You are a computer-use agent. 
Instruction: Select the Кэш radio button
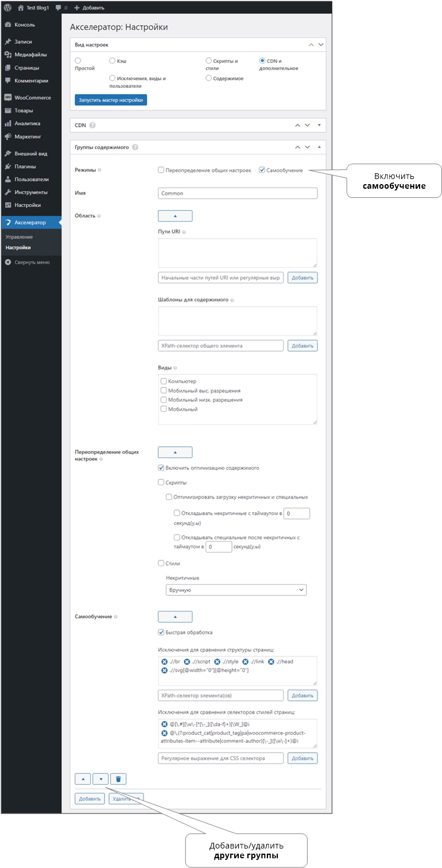click(x=112, y=60)
